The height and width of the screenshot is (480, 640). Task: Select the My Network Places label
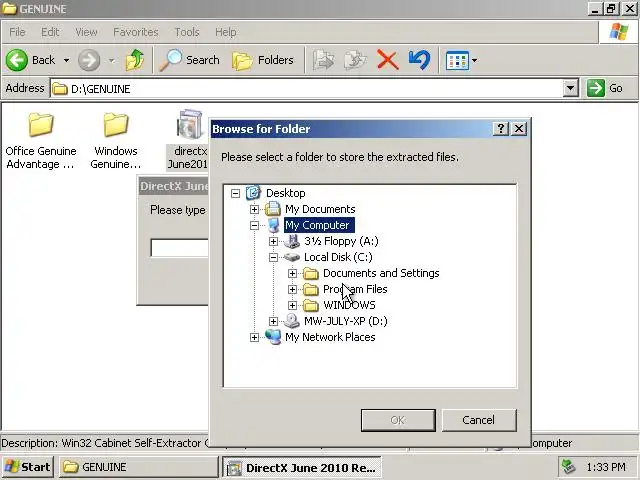(330, 337)
